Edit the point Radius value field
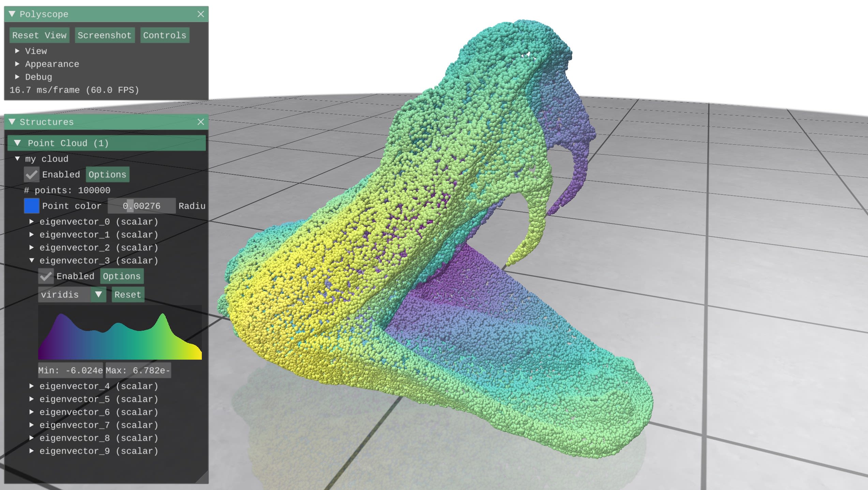 pyautogui.click(x=142, y=206)
